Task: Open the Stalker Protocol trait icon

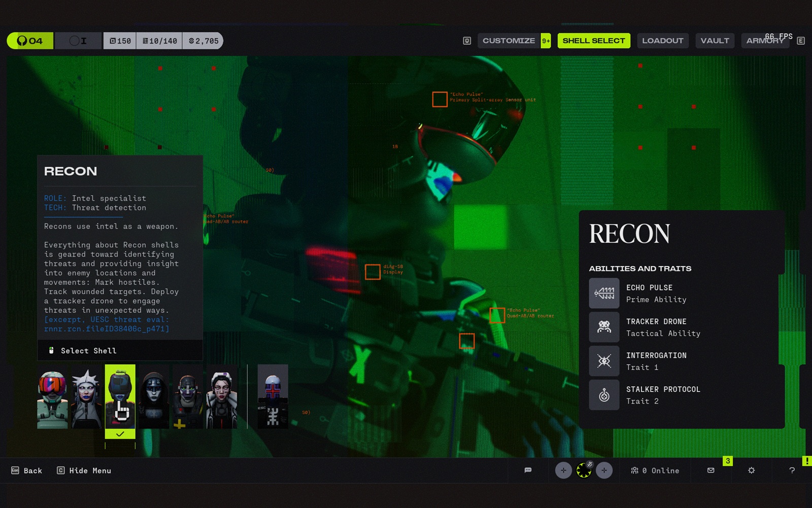Action: [x=604, y=395]
